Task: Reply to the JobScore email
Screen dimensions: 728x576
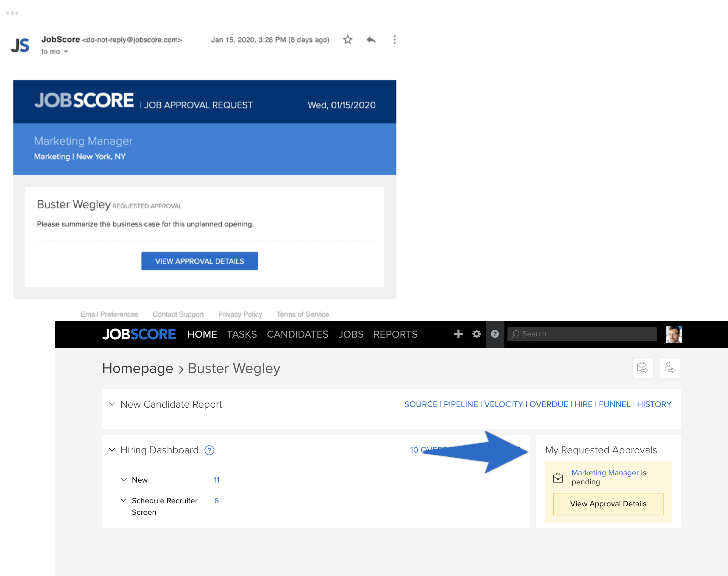Action: [371, 40]
